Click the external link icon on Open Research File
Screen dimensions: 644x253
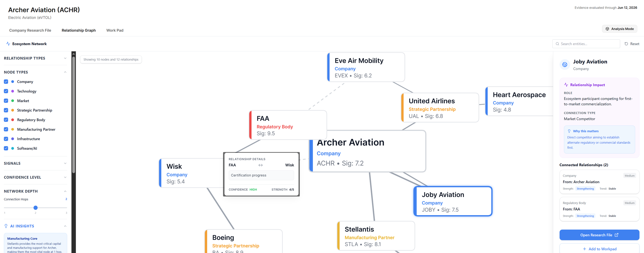(616, 235)
